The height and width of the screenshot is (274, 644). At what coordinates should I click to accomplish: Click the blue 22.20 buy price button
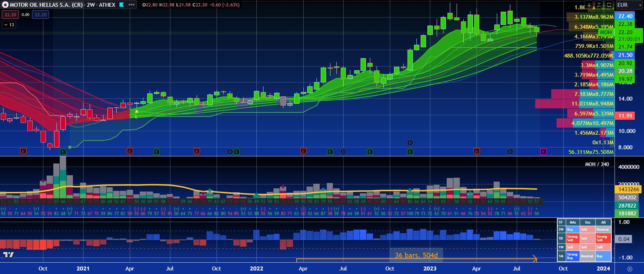click(x=41, y=15)
